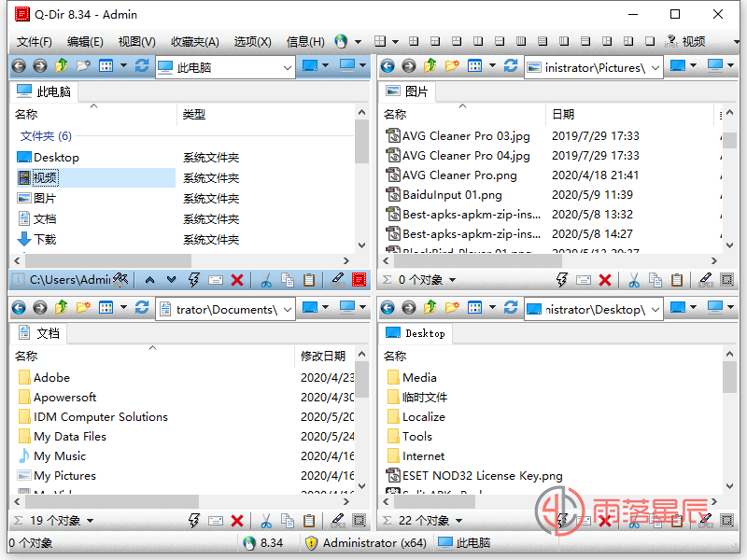
Task: Click vertical scrollbar down arrow in Documents pane
Action: point(361,486)
